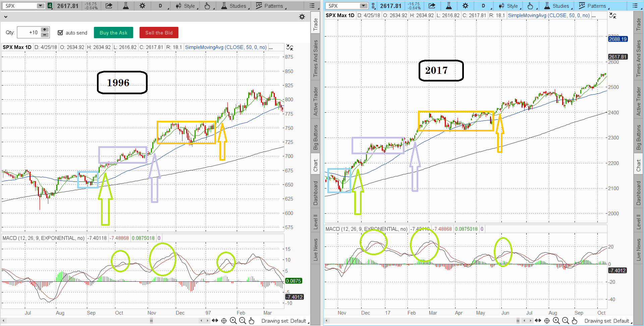Toggle the auto send checkbox
644x326 pixels.
pos(60,33)
